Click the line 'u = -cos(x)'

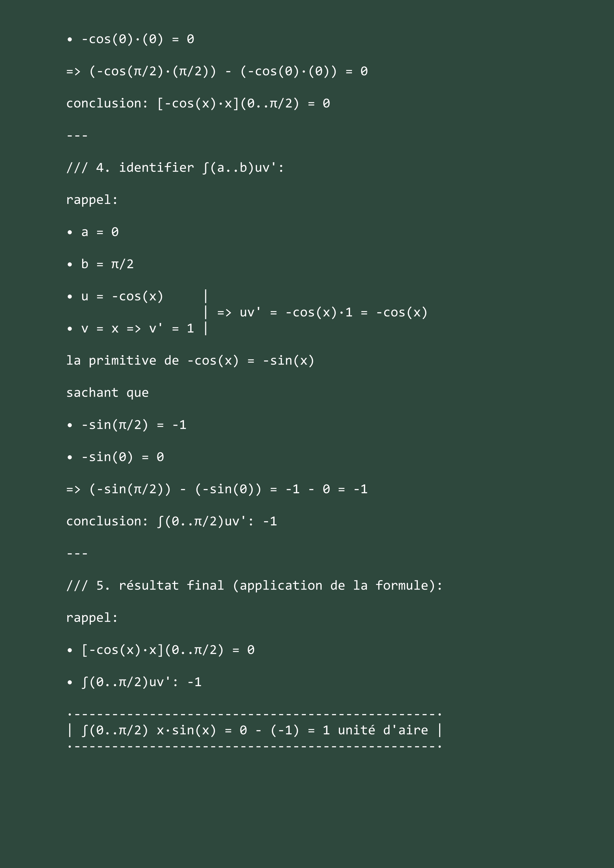point(115,296)
